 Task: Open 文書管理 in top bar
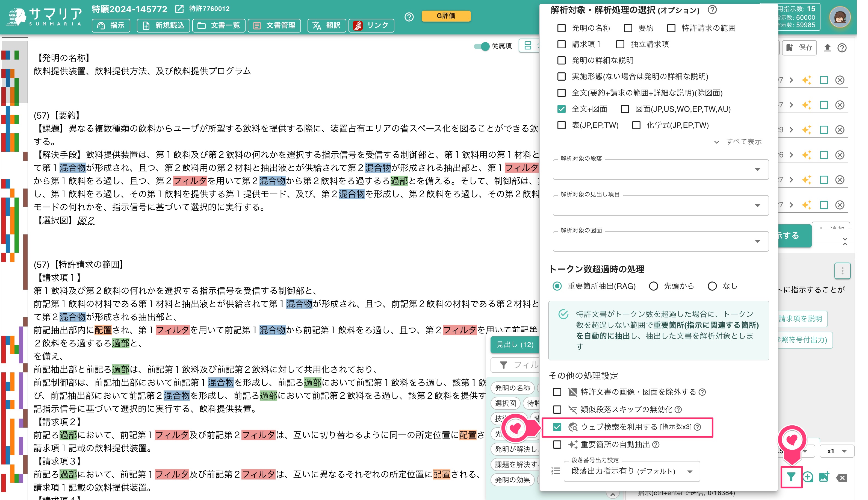pos(274,26)
